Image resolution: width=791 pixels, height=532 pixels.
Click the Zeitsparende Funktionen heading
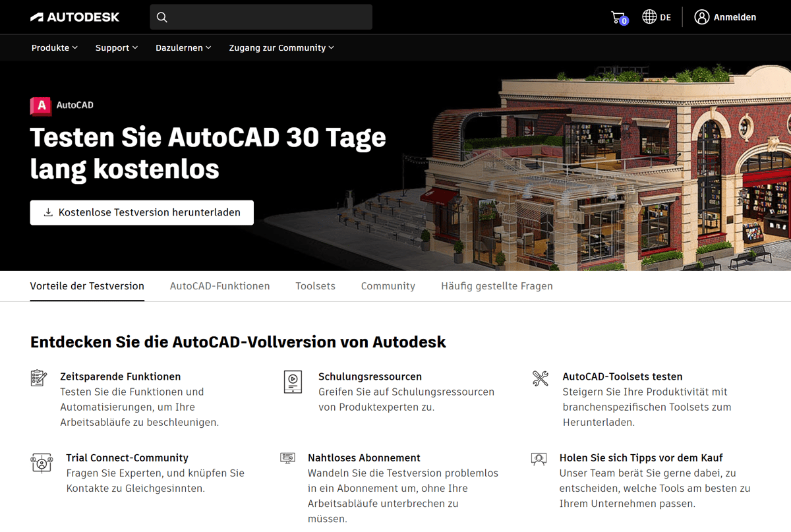(120, 376)
